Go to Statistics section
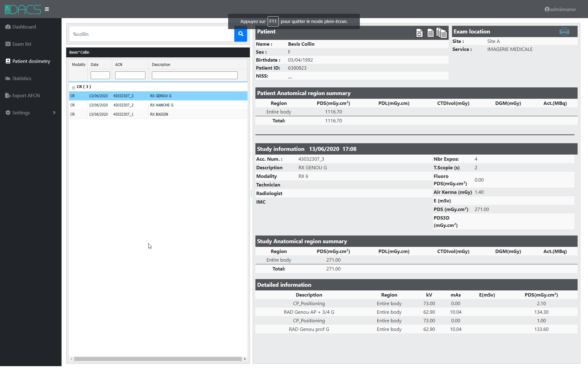Image resolution: width=588 pixels, height=368 pixels. click(21, 78)
